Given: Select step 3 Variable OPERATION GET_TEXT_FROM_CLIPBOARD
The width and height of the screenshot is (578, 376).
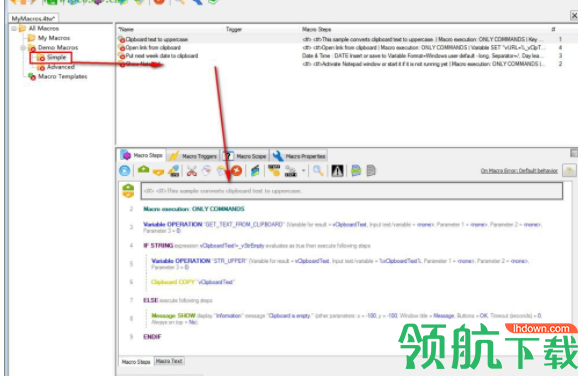Looking at the screenshot, I should pos(342,227).
